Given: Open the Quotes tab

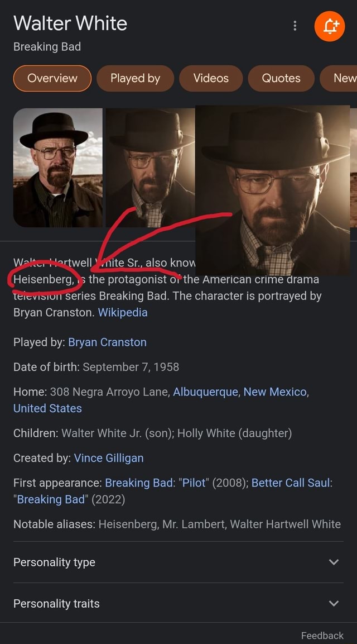Looking at the screenshot, I should click(x=281, y=78).
